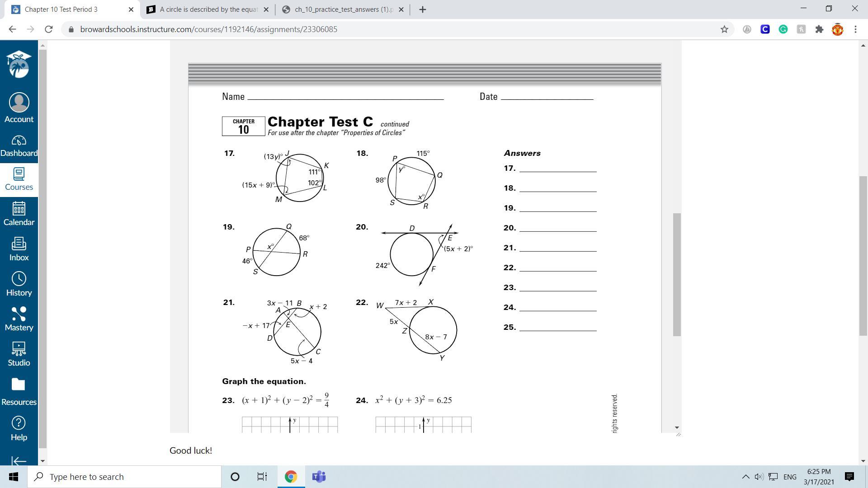Reload the current page
This screenshot has height=488, width=868.
tap(49, 29)
